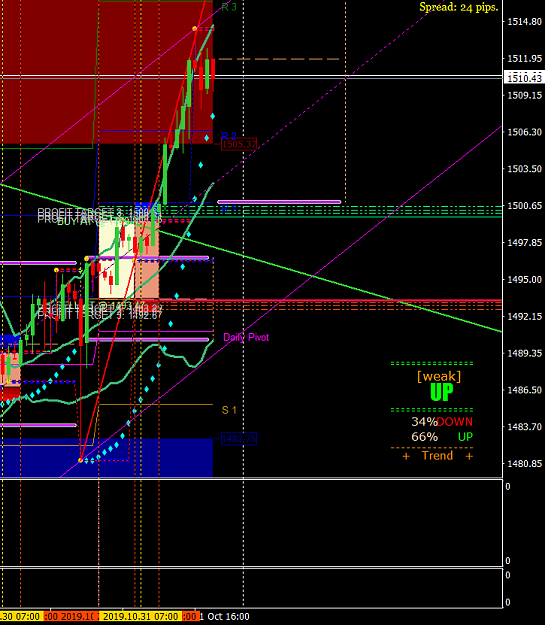This screenshot has width=545, height=625.
Task: Select the Daily Pivot label
Action: (246, 338)
